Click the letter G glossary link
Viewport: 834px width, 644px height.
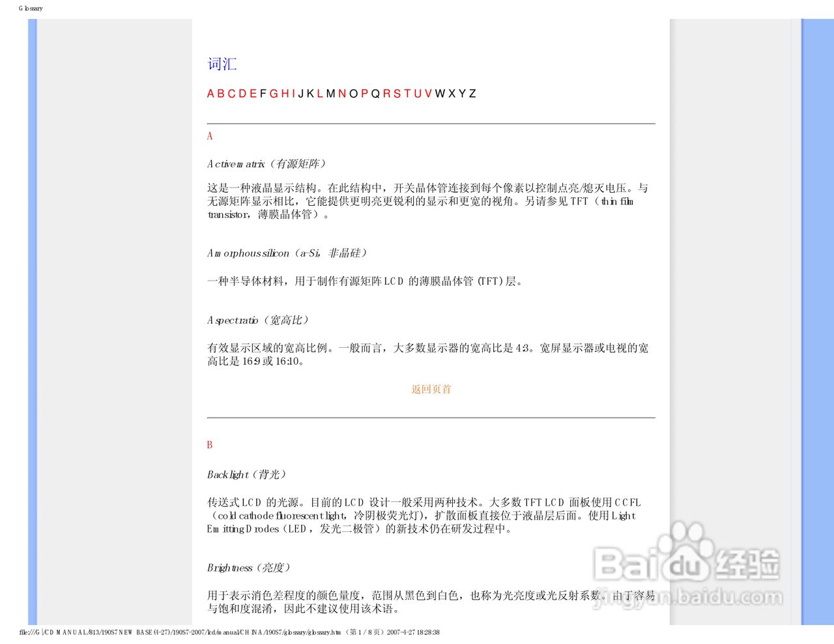point(274,94)
